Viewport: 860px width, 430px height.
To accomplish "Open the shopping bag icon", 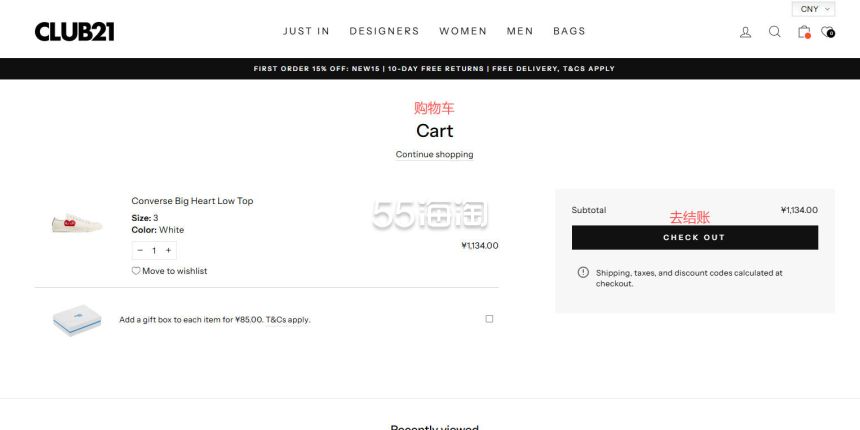I will click(x=803, y=32).
